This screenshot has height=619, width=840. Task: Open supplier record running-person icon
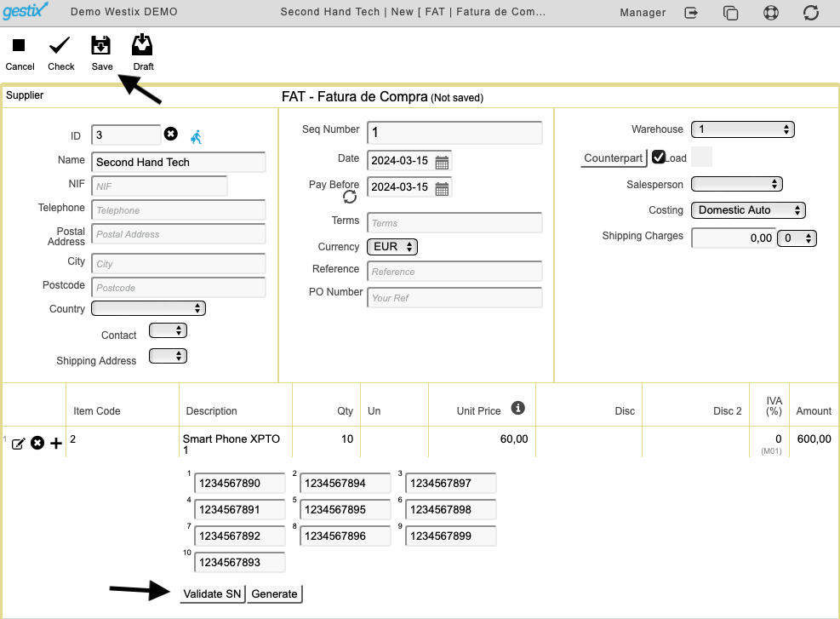[197, 137]
